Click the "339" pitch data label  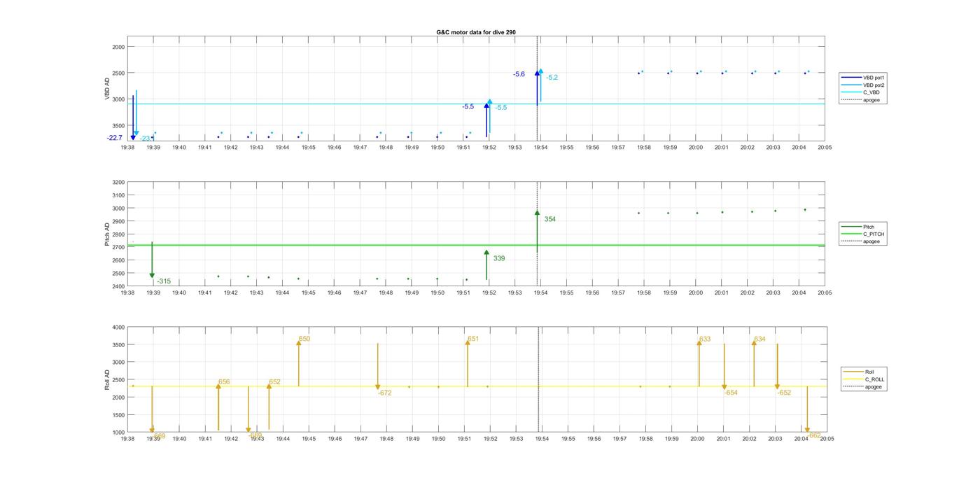point(499,259)
